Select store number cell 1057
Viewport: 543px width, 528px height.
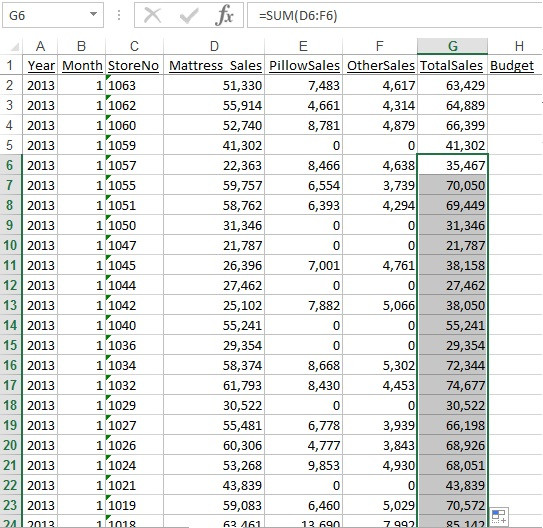tap(134, 165)
